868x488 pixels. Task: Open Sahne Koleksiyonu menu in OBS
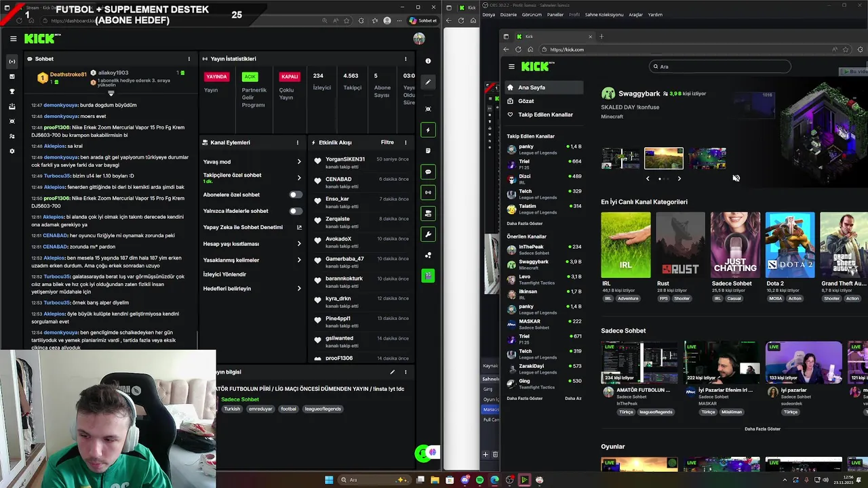(604, 14)
